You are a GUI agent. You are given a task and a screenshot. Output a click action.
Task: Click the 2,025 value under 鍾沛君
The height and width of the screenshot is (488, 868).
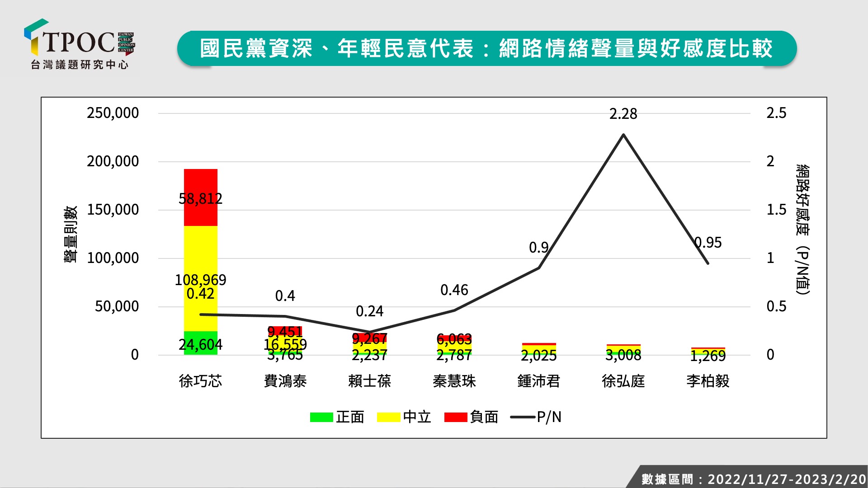pos(539,356)
